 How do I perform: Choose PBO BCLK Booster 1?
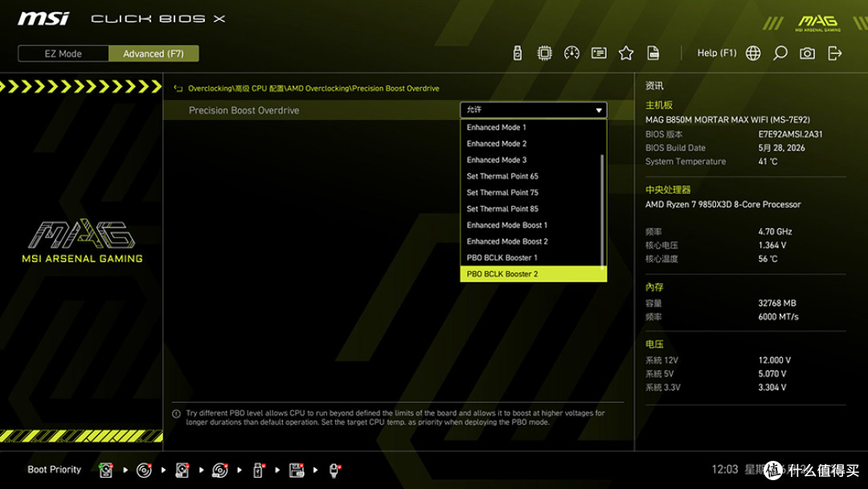click(533, 258)
